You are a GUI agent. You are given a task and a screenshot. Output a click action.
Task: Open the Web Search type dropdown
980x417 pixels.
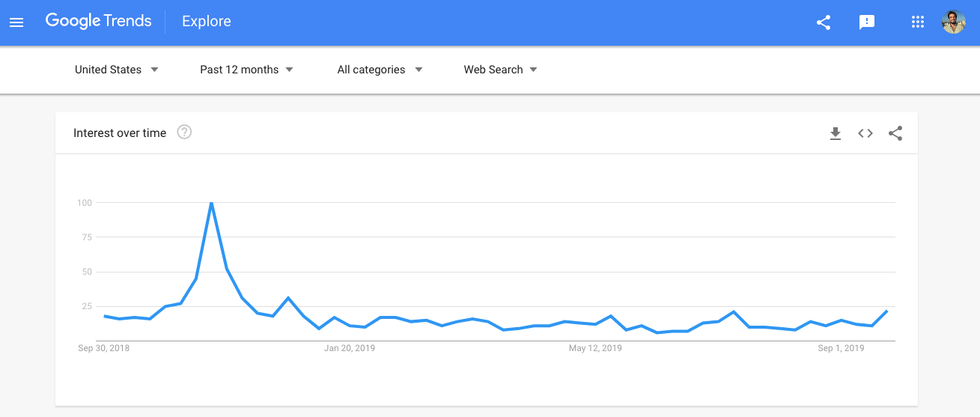tap(501, 70)
